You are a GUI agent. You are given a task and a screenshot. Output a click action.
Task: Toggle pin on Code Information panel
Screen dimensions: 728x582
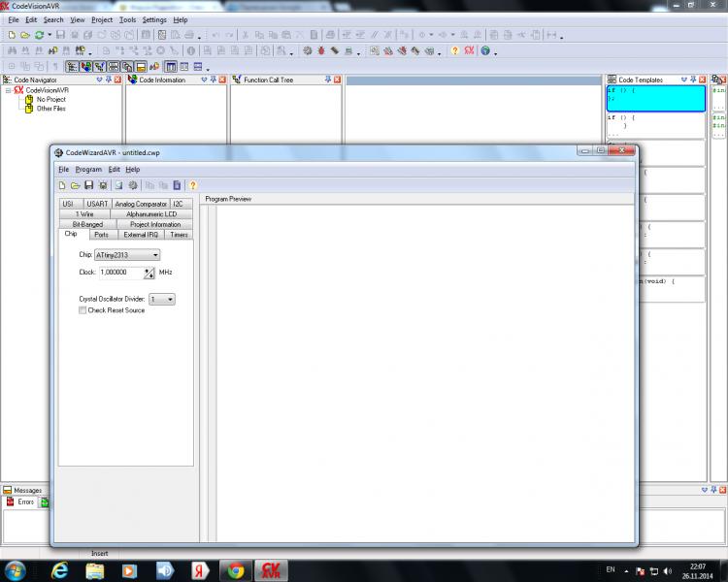click(214, 80)
